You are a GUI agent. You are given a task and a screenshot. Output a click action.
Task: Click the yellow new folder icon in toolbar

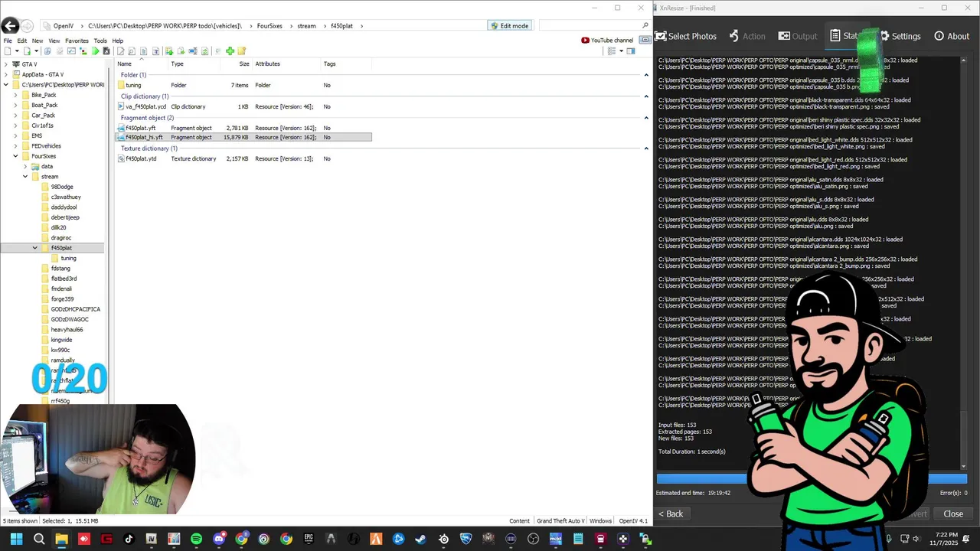coord(242,51)
